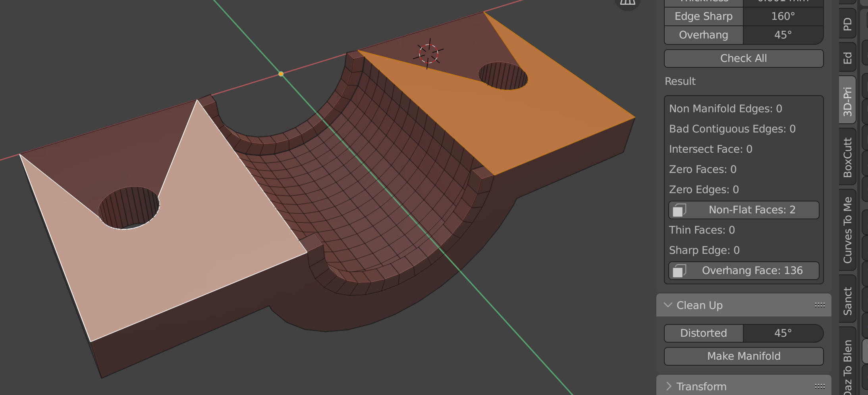868x395 pixels.
Task: Open the PD sidebar tab
Action: click(x=847, y=24)
